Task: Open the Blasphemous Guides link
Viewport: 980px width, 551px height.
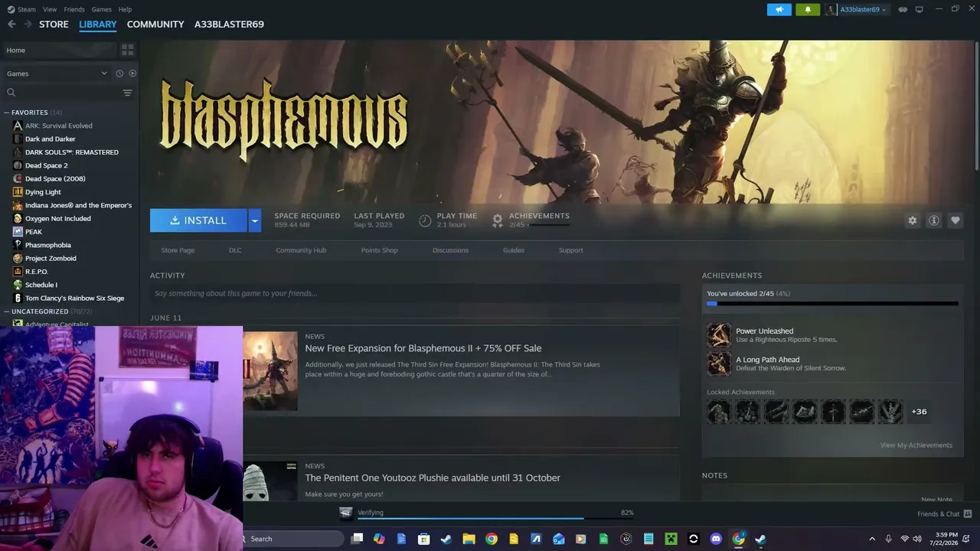Action: pyautogui.click(x=514, y=250)
